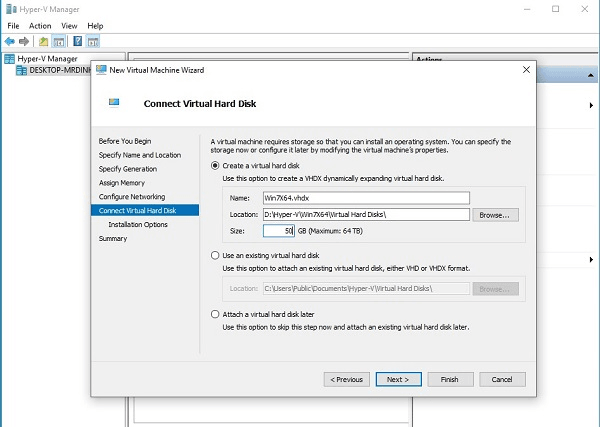
Task: Select Use an existing virtual hard disk
Action: pos(215,255)
